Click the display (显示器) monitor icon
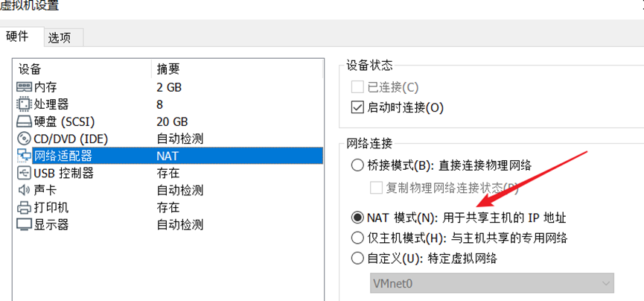 pyautogui.click(x=24, y=224)
